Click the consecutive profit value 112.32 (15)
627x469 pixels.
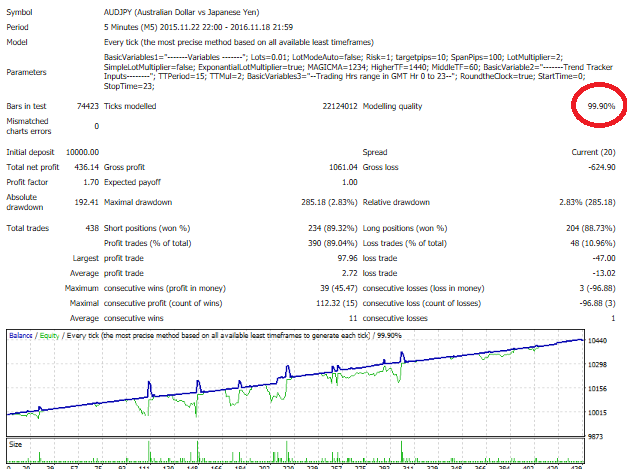(337, 303)
